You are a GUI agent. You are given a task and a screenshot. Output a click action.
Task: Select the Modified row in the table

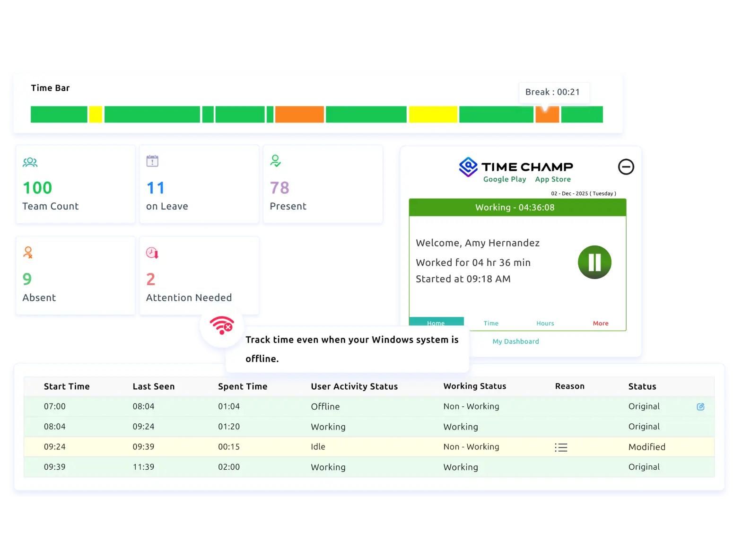[331, 446]
